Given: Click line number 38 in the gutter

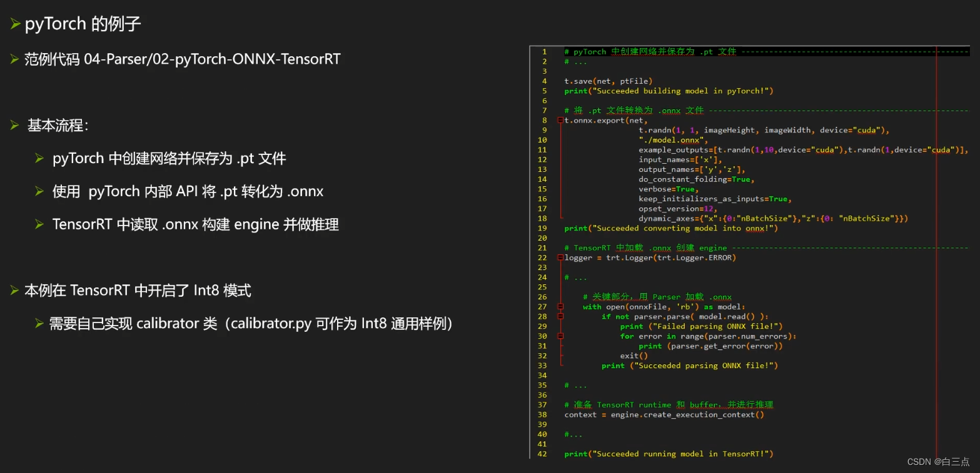Looking at the screenshot, I should (x=542, y=414).
